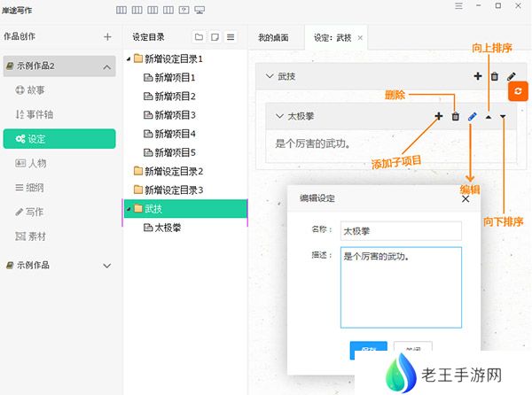Select 新增设定目录2 folder
This screenshot has width=532, height=395.
tap(168, 172)
